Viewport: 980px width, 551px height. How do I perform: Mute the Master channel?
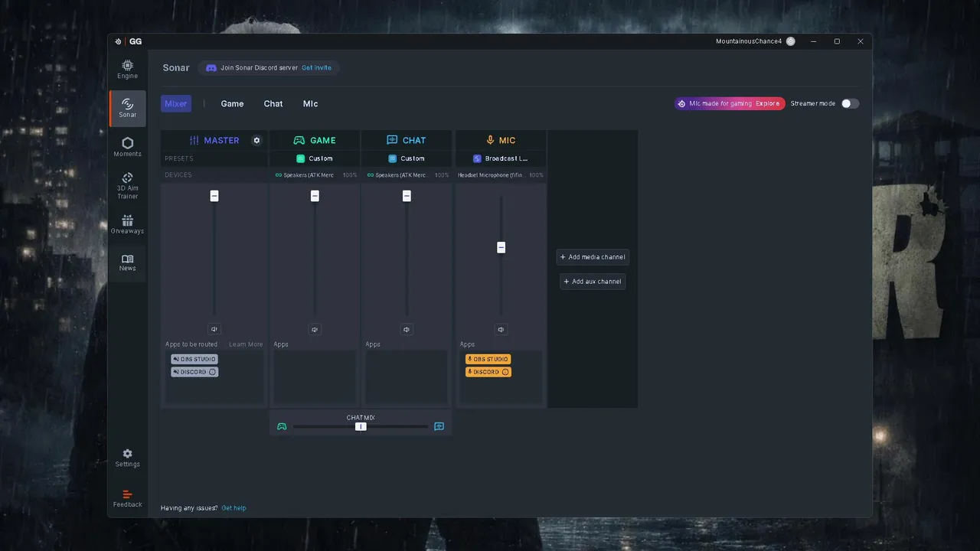tap(214, 329)
